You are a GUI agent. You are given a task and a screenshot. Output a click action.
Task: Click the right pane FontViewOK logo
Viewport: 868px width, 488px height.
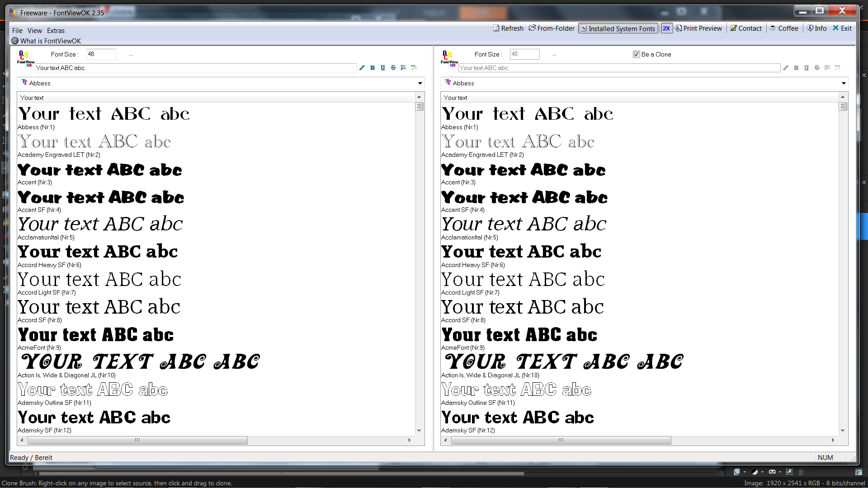coord(449,59)
